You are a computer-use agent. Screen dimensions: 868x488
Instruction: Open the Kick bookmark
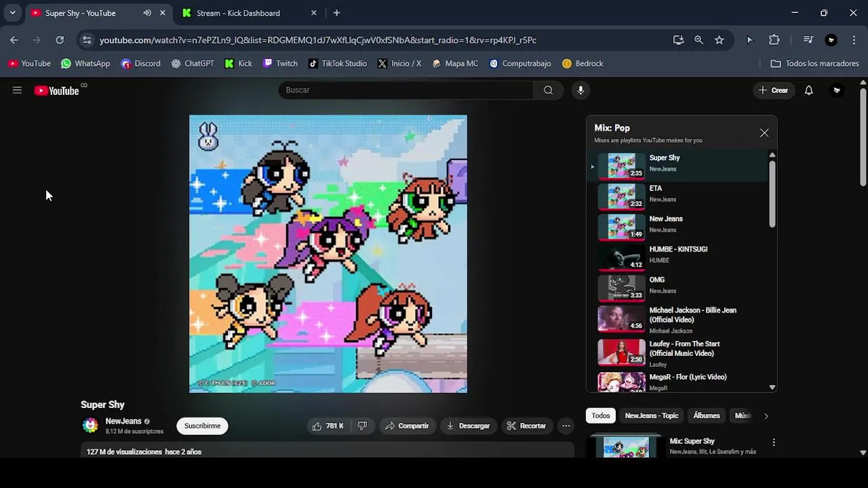239,64
